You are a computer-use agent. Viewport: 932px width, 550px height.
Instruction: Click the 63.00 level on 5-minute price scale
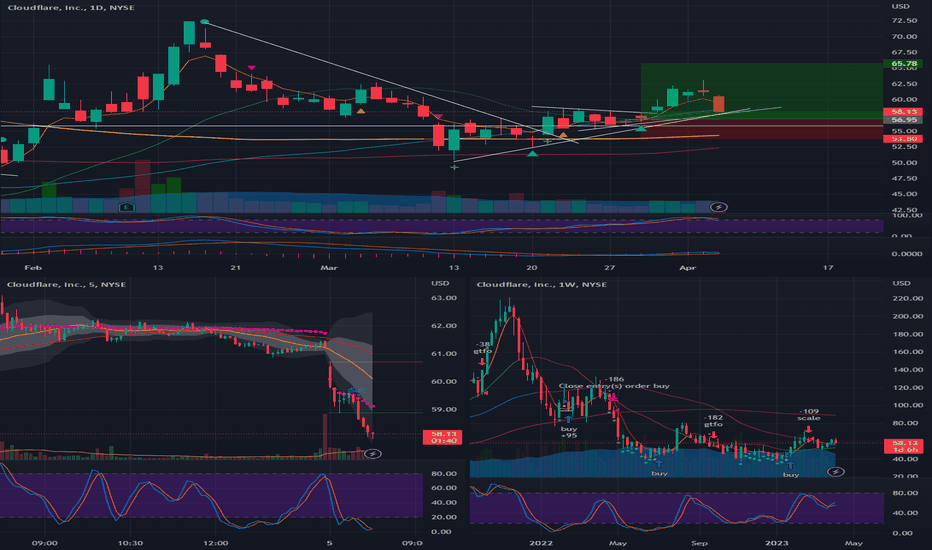pyautogui.click(x=444, y=298)
